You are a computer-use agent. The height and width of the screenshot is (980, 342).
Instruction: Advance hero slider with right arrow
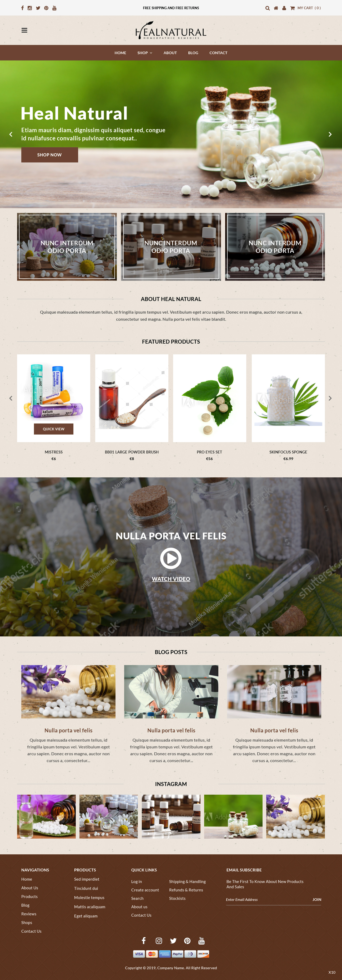click(x=330, y=134)
